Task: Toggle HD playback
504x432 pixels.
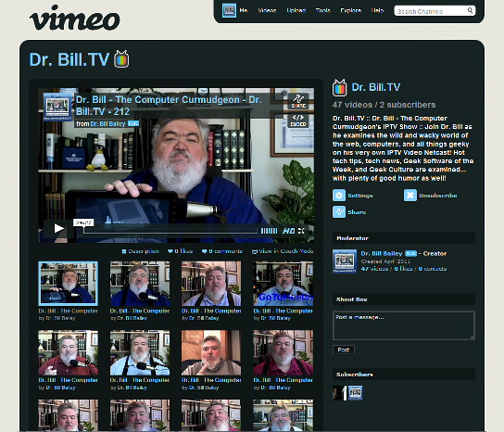Action: coord(288,231)
